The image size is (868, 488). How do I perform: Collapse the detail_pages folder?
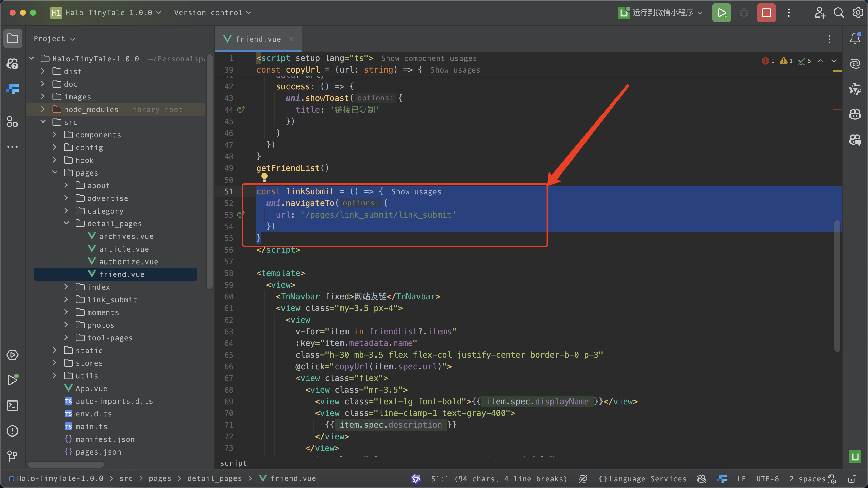[x=66, y=223]
